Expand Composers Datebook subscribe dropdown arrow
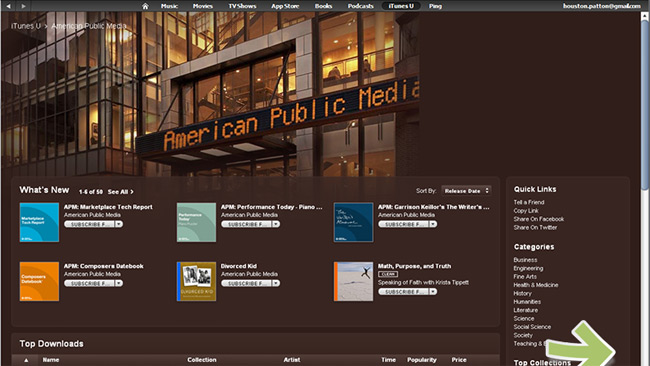The width and height of the screenshot is (650, 366). tap(119, 284)
